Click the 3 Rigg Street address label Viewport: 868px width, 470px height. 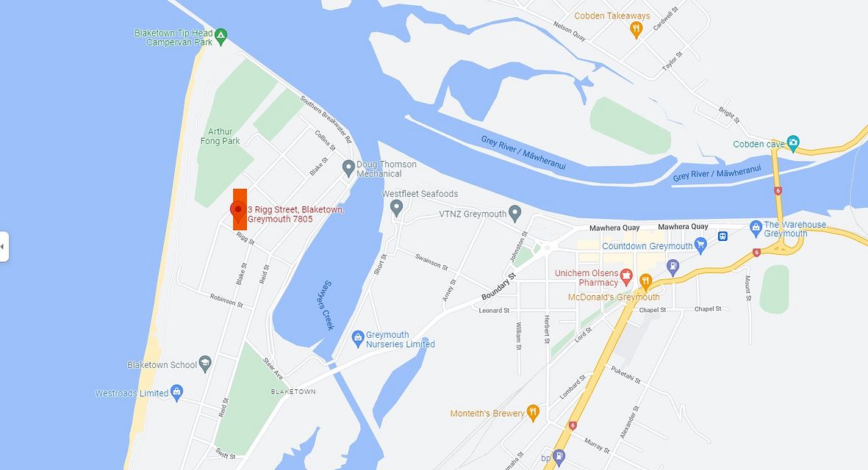click(x=296, y=214)
